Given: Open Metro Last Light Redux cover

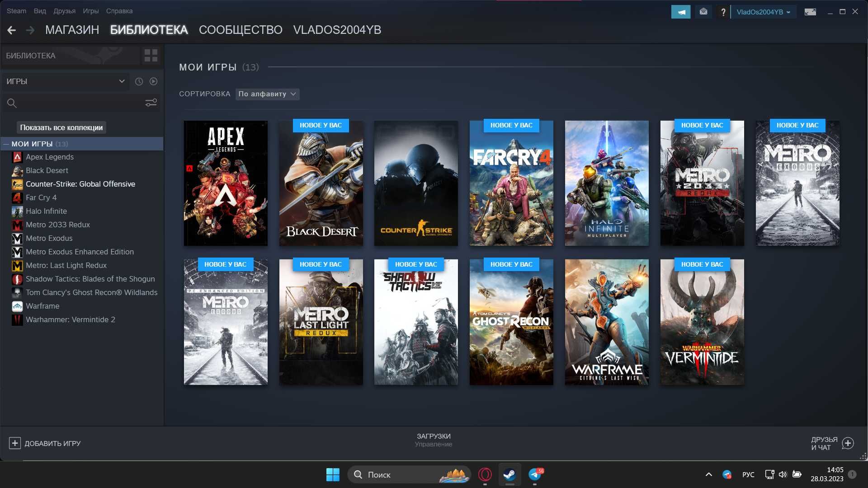Looking at the screenshot, I should pos(321,322).
